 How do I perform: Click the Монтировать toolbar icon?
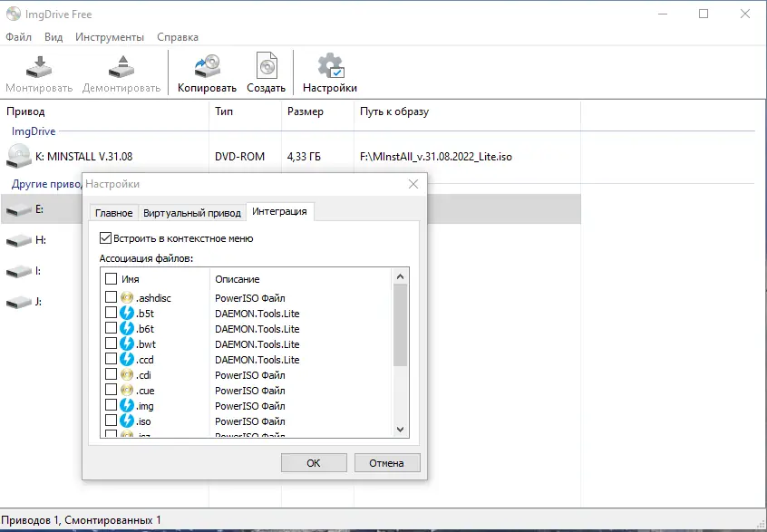coord(39,67)
